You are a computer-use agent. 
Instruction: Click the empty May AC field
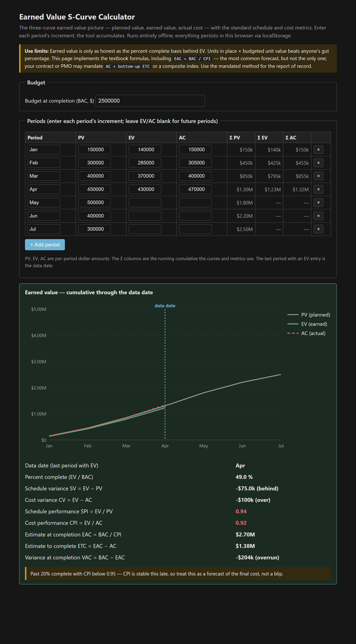195,202
